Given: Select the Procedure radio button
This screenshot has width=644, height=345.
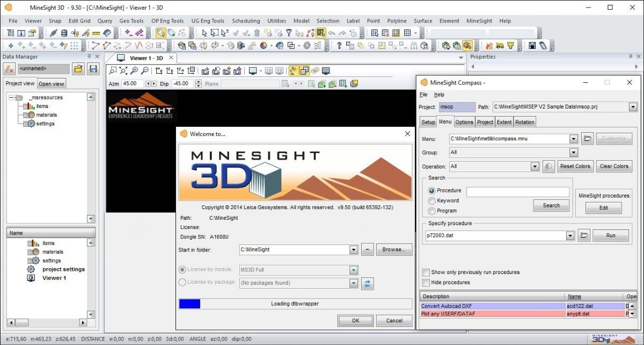Looking at the screenshot, I should pyautogui.click(x=432, y=190).
